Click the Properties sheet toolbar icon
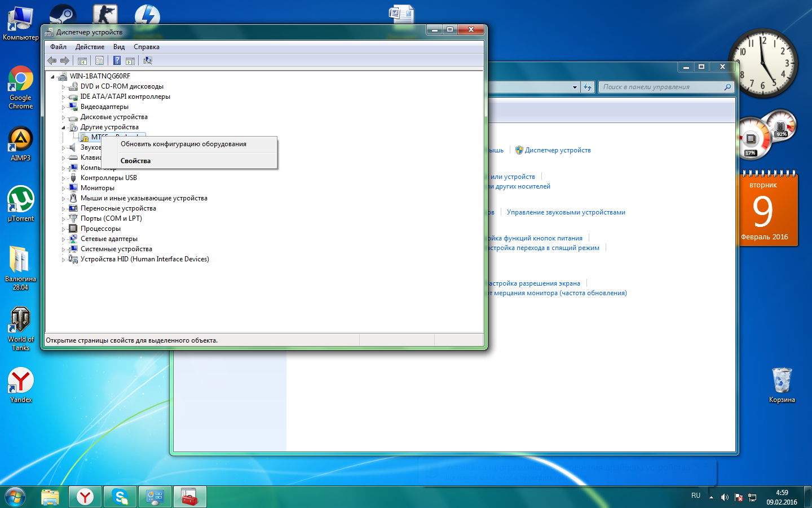Image resolution: width=812 pixels, height=508 pixels. click(99, 60)
